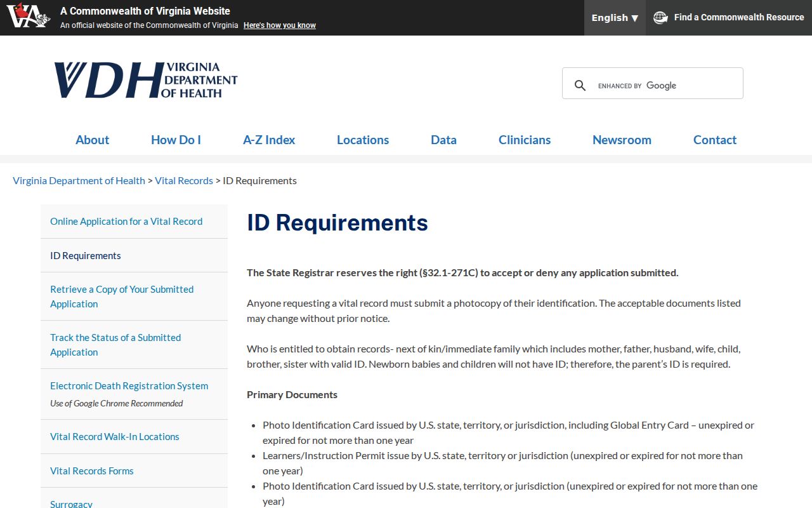Open Online Application for a Vital Record
This screenshot has height=508, width=812.
126,221
